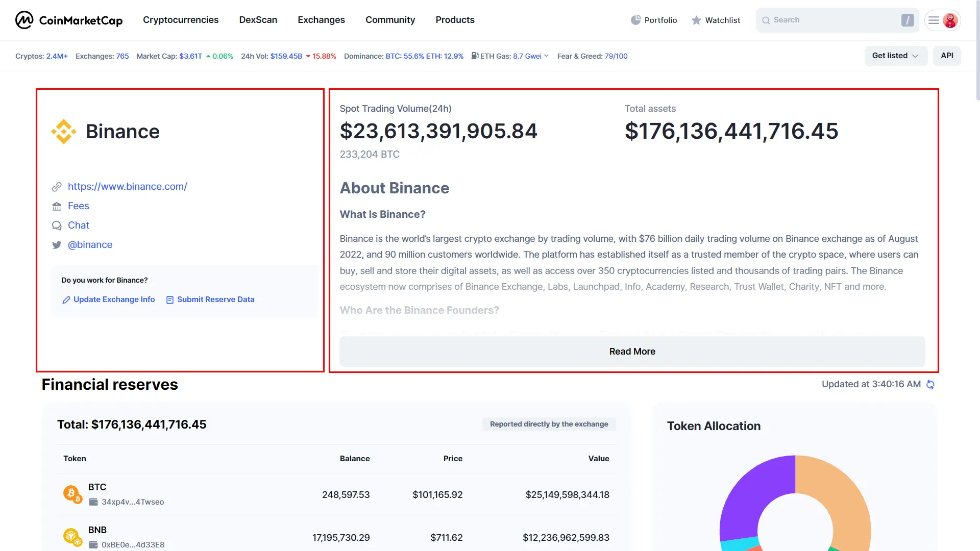Click the CoinMarketCap logo

tap(69, 20)
